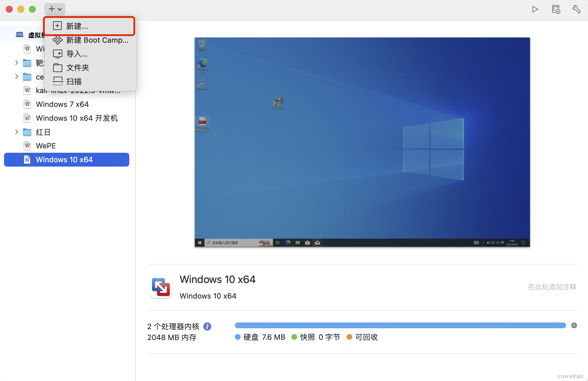588x381 pixels.
Task: Click notification center icon in VM preview
Action: pos(523,243)
